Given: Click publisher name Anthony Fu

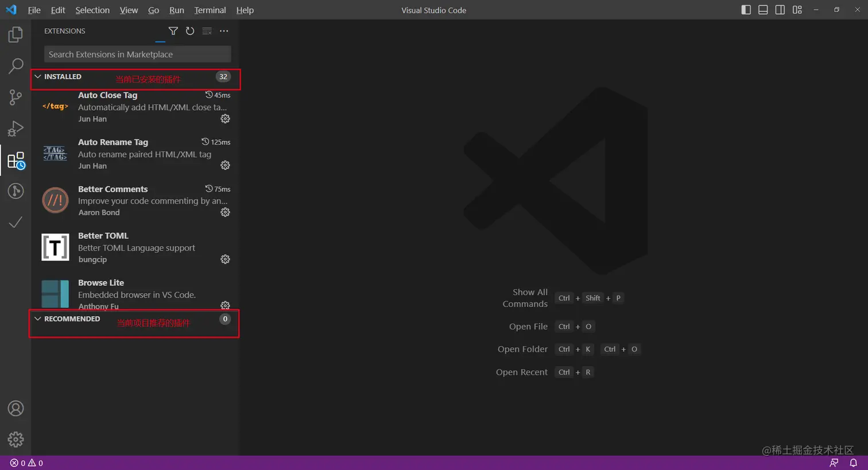Looking at the screenshot, I should coord(99,306).
